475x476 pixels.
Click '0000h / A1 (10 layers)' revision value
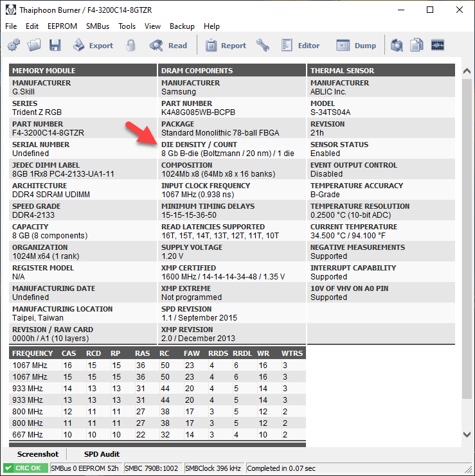[x=50, y=339]
